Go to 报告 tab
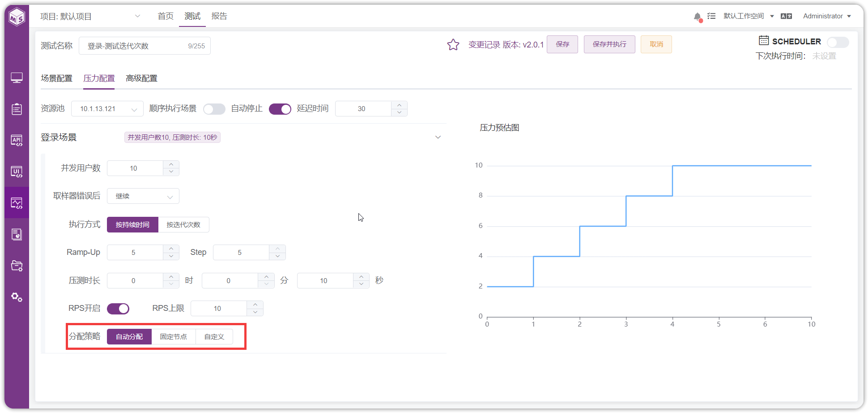The width and height of the screenshot is (868, 413). point(219,16)
